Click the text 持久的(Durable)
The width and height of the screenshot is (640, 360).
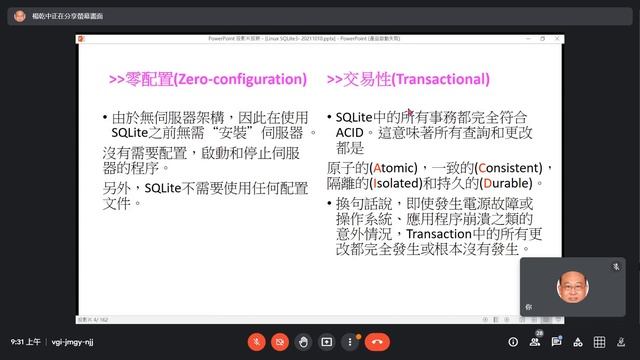484,183
